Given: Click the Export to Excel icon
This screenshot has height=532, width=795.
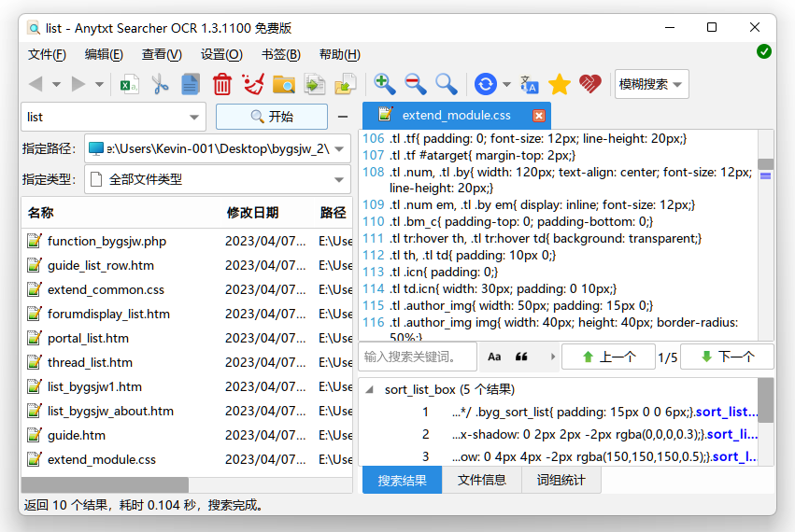Looking at the screenshot, I should 130,84.
